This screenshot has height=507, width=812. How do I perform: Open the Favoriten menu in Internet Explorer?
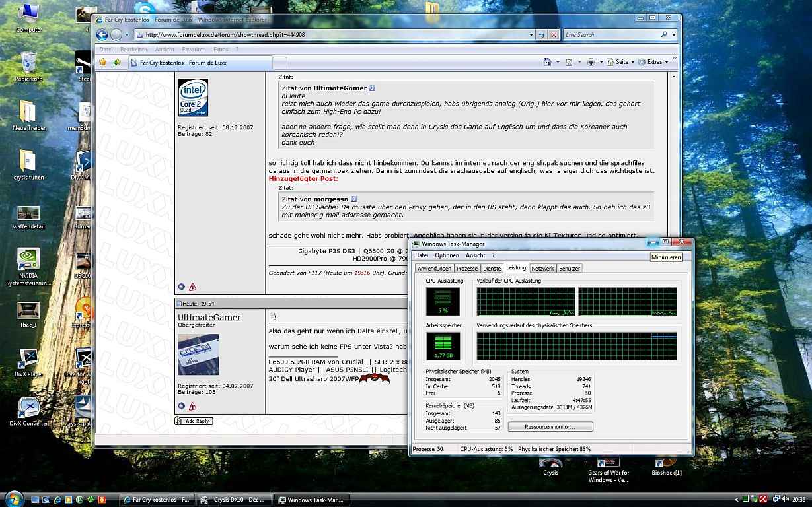click(x=194, y=50)
